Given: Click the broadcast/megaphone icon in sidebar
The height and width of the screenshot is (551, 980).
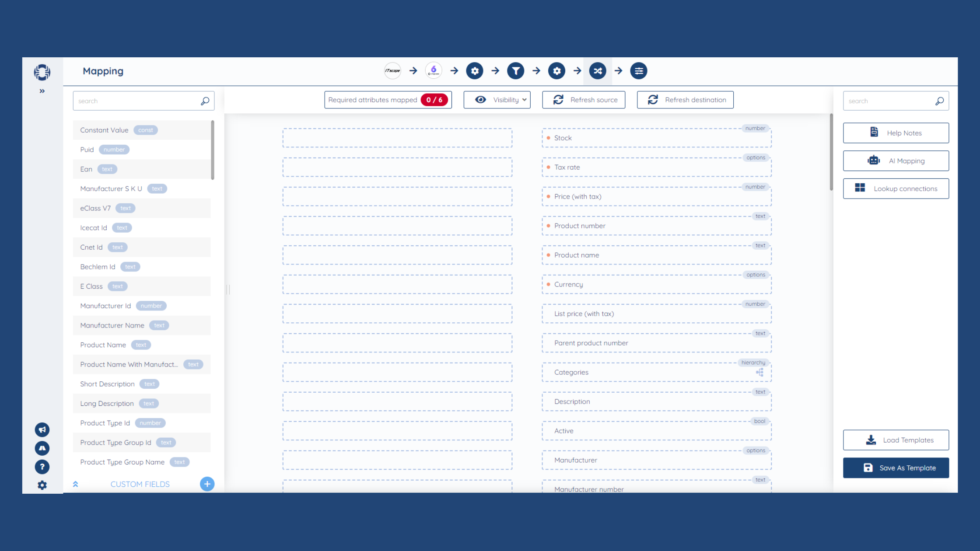Looking at the screenshot, I should click(x=42, y=430).
